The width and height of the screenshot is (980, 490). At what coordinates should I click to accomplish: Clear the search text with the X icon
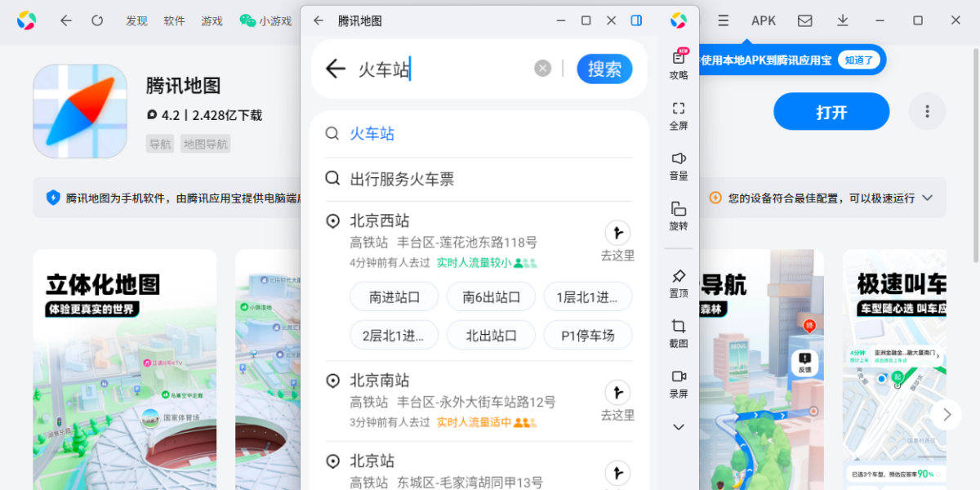tap(542, 68)
